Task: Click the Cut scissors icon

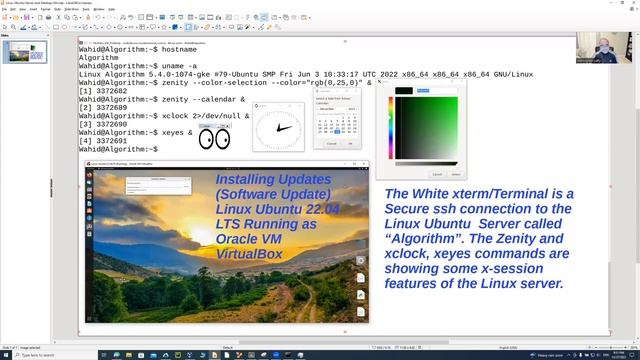Action: 59,18
